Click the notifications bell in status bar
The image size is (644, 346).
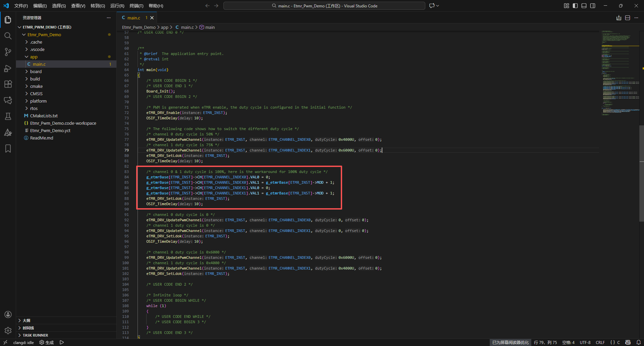[x=639, y=342]
